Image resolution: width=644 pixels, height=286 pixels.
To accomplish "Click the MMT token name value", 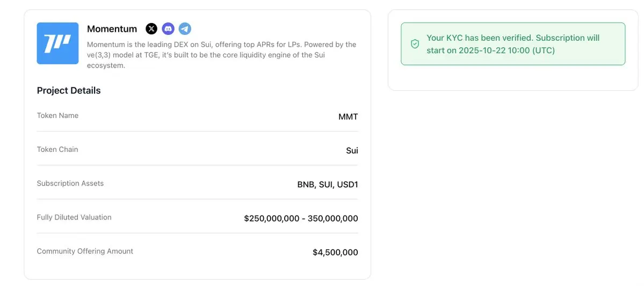I will tap(348, 116).
